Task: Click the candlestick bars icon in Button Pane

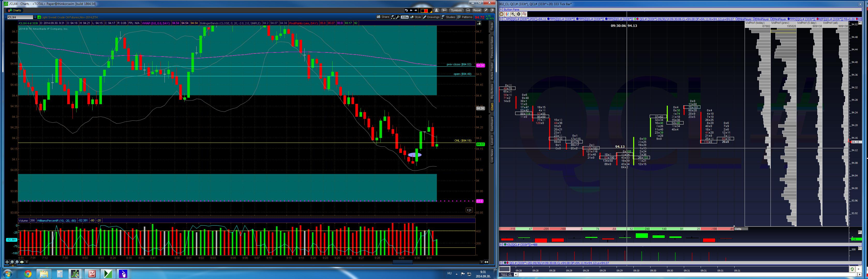Action: (507, 14)
